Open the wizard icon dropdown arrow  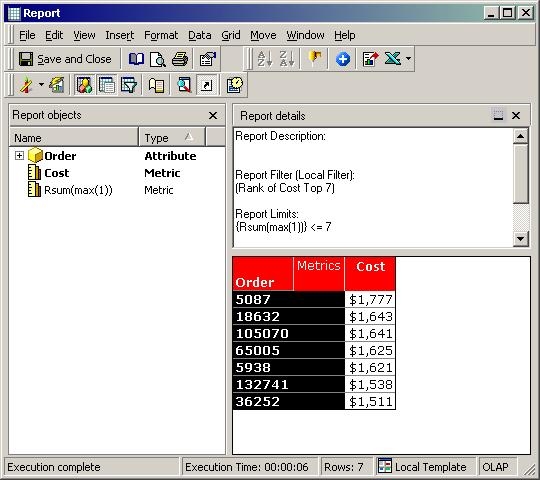click(41, 84)
